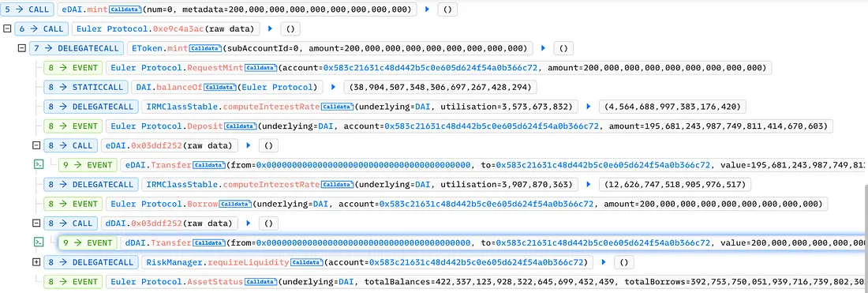Click the 'to' address in eDAI.Transfer

tap(603, 165)
